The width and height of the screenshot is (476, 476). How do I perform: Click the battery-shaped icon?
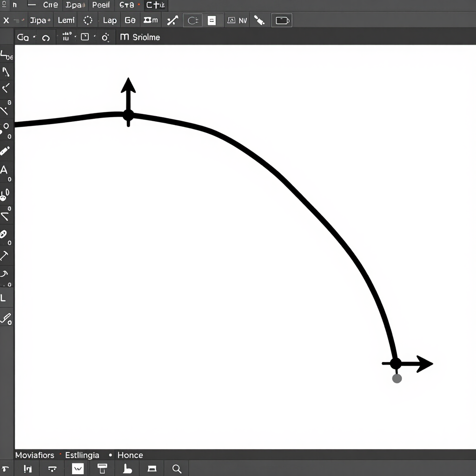point(282,20)
